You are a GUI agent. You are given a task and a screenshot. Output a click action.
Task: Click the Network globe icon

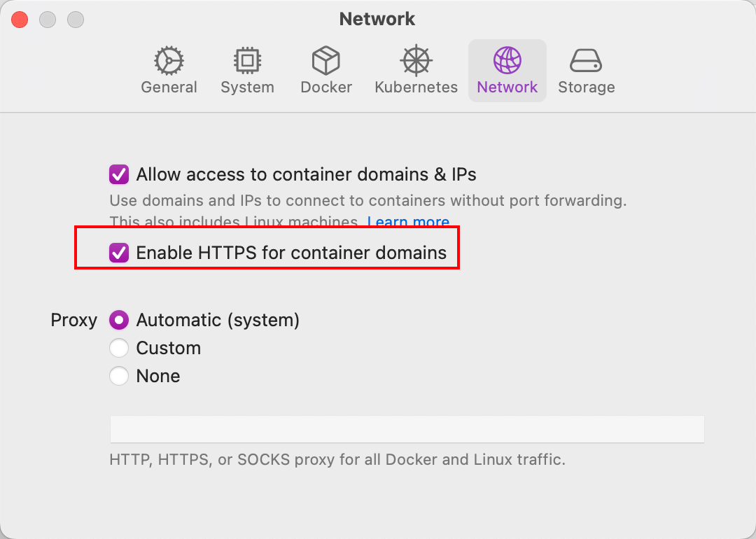pyautogui.click(x=507, y=61)
